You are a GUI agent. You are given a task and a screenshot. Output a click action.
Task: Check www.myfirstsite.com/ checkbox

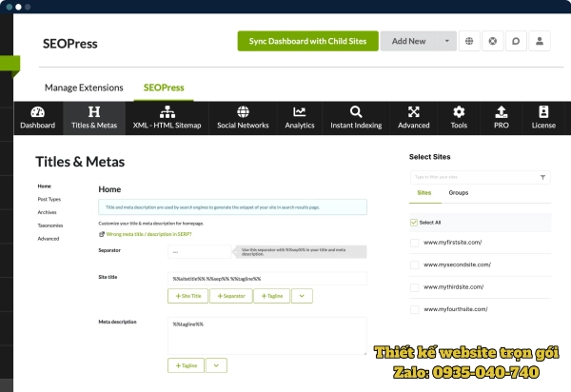414,243
